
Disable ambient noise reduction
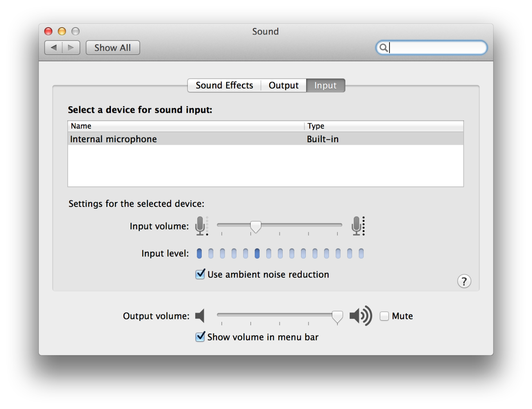coord(200,274)
